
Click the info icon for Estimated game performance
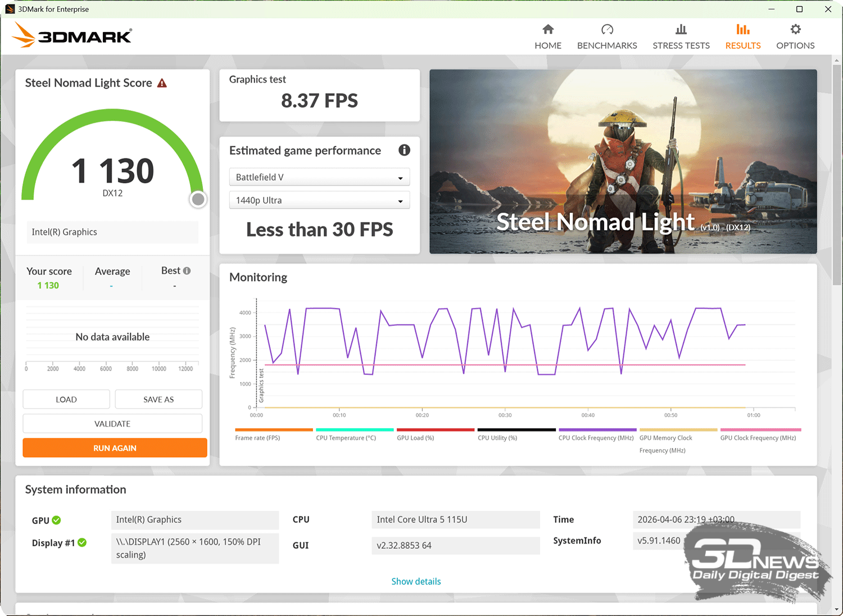404,150
